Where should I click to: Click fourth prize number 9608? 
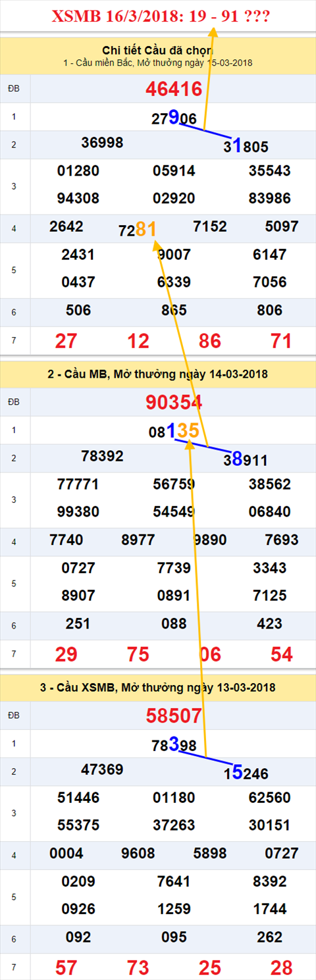click(138, 853)
